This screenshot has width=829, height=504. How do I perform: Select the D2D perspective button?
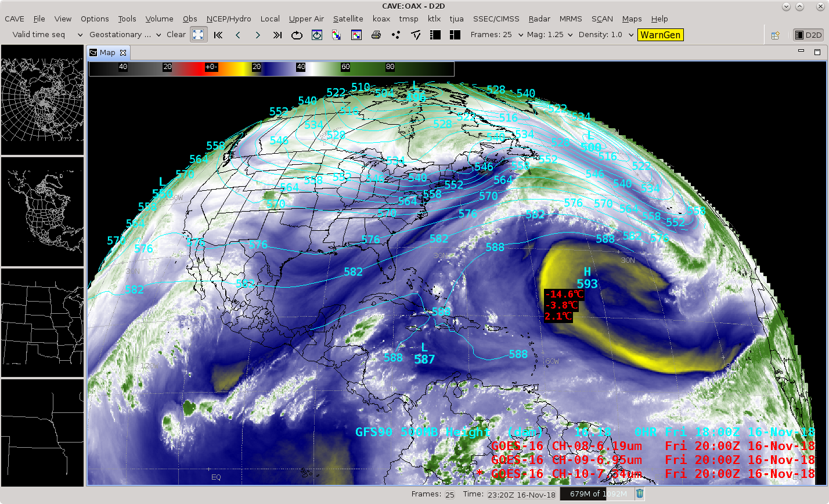pyautogui.click(x=809, y=35)
